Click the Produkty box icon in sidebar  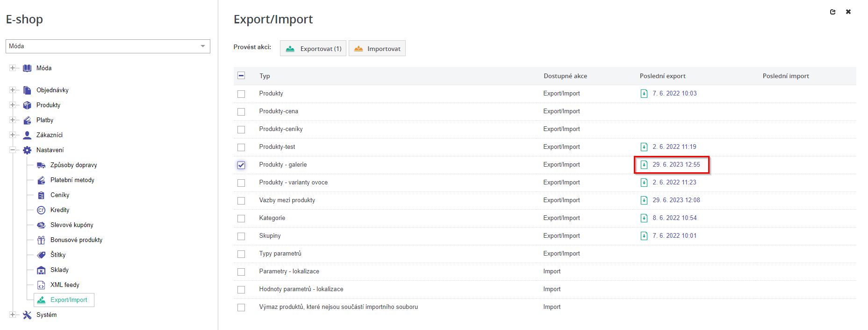tap(27, 105)
